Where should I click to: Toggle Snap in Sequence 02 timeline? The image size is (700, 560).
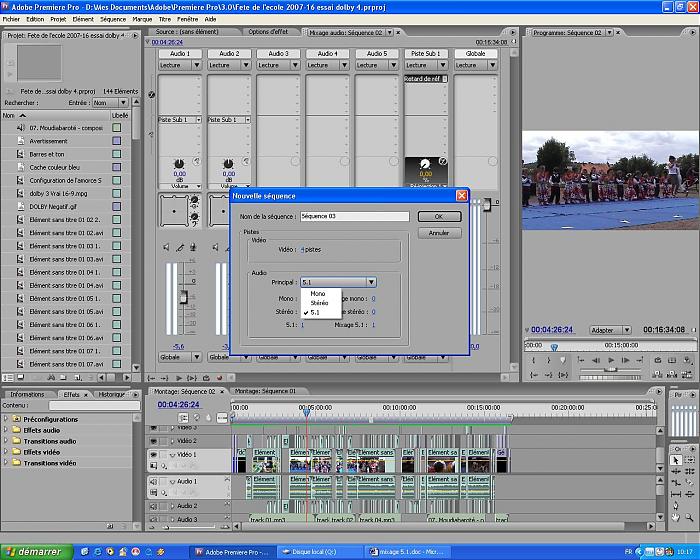(183, 418)
